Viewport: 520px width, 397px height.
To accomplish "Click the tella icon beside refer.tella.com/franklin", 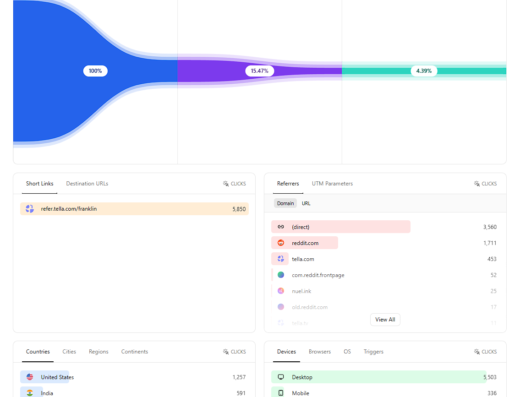I will point(30,209).
